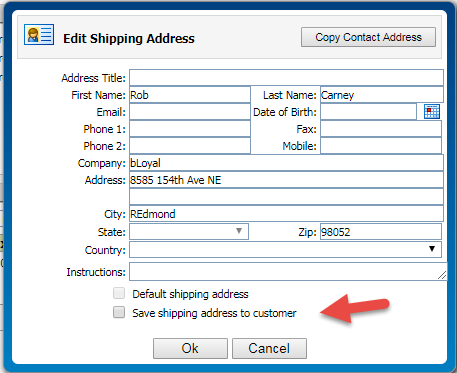Click the contact card icon beside title
457x373 pixels.
click(39, 34)
